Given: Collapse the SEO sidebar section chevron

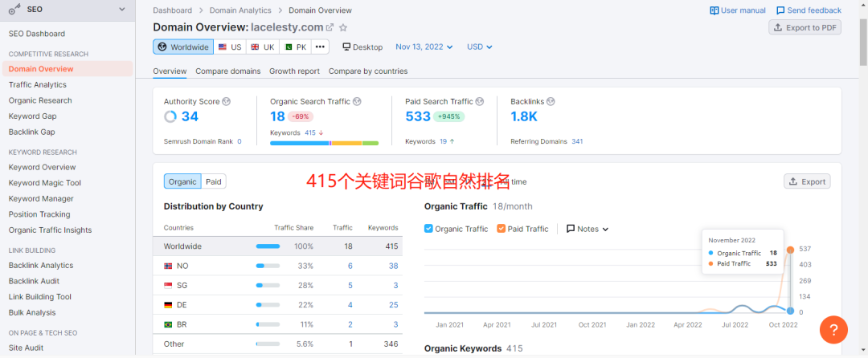Looking at the screenshot, I should 122,10.
